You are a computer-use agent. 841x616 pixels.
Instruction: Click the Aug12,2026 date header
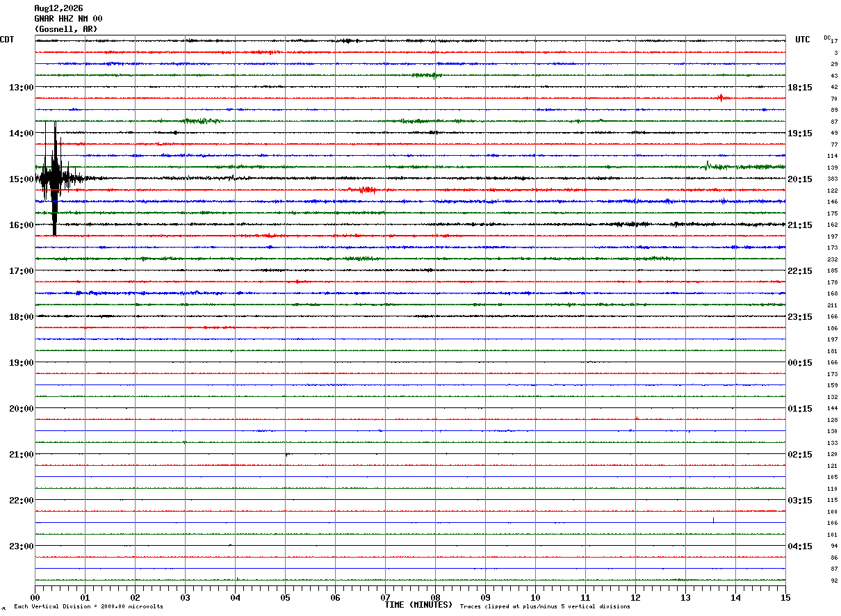click(x=58, y=8)
